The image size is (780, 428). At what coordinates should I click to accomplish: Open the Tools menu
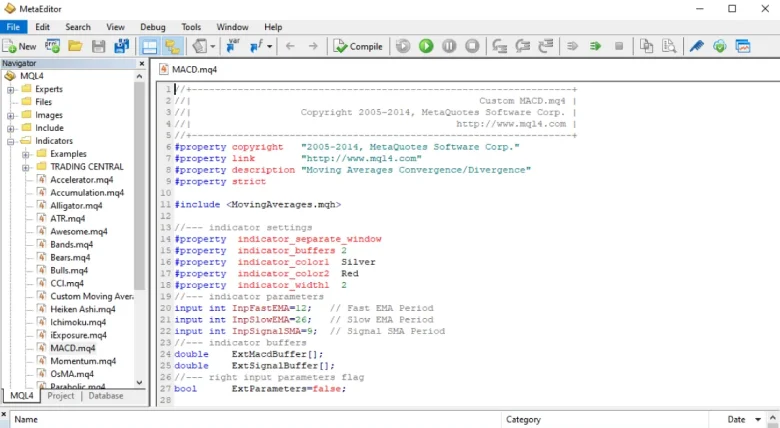pos(191,27)
